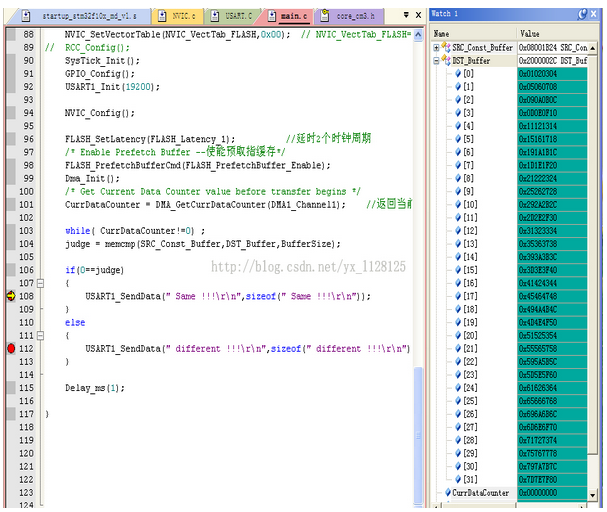Viewport: 607px width, 512px height.
Task: Select watch element [6] diamond icon
Action: coord(458,152)
